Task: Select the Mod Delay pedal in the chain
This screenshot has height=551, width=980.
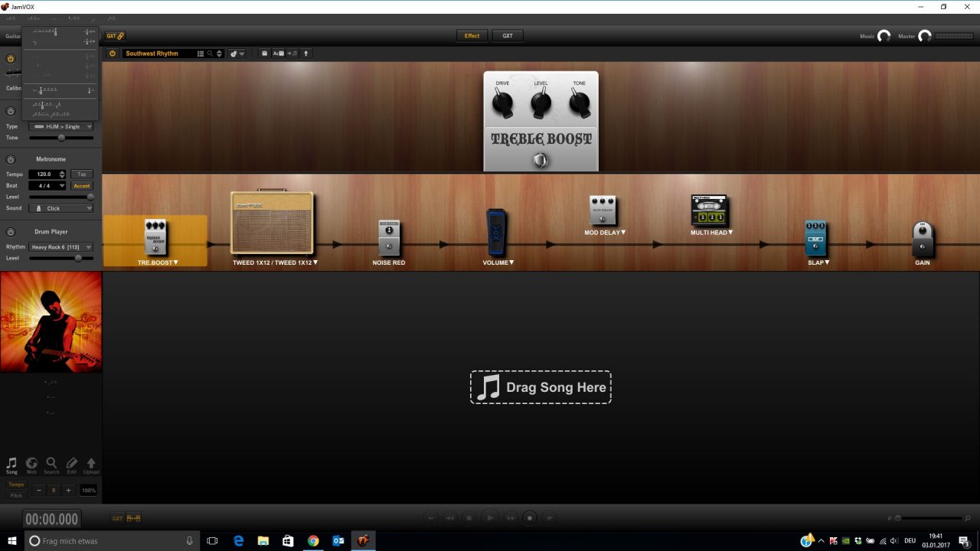Action: point(603,210)
